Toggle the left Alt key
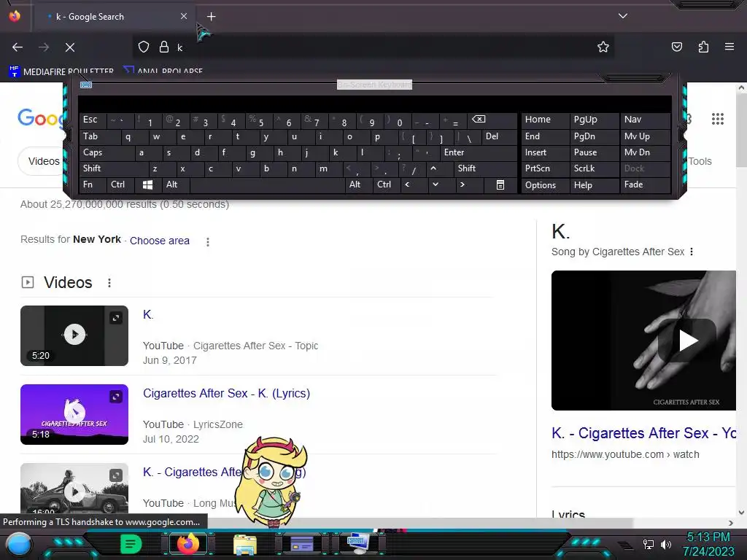The width and height of the screenshot is (747, 560). tap(175, 184)
